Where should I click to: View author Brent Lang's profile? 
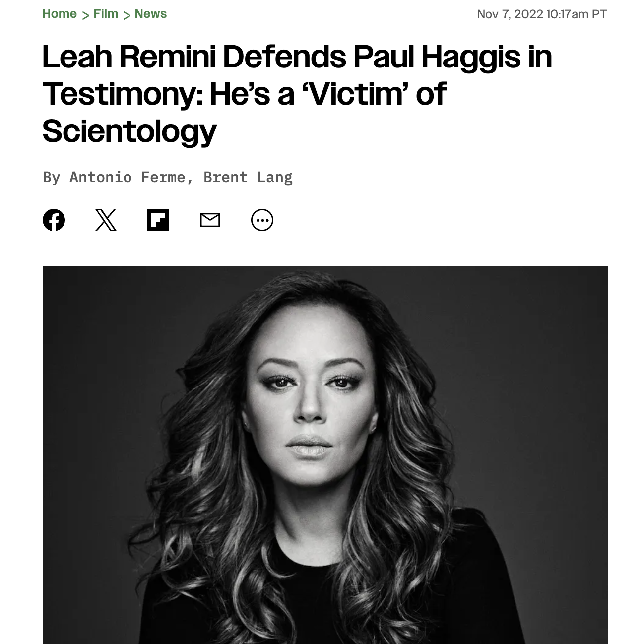coord(248,177)
